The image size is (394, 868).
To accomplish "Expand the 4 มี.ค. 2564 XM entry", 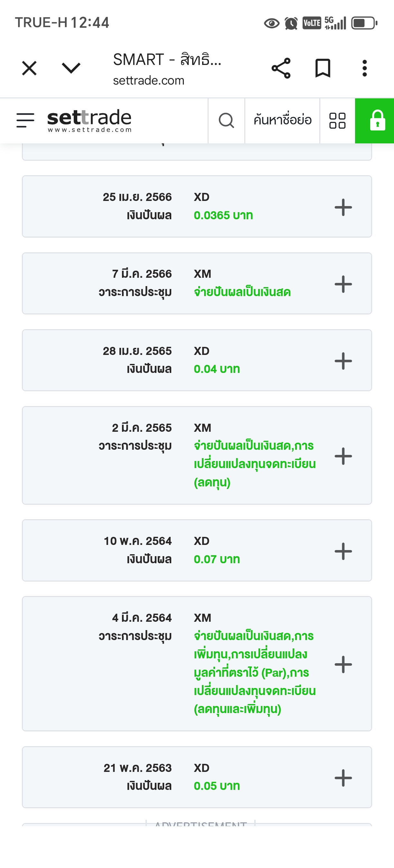I will (343, 664).
